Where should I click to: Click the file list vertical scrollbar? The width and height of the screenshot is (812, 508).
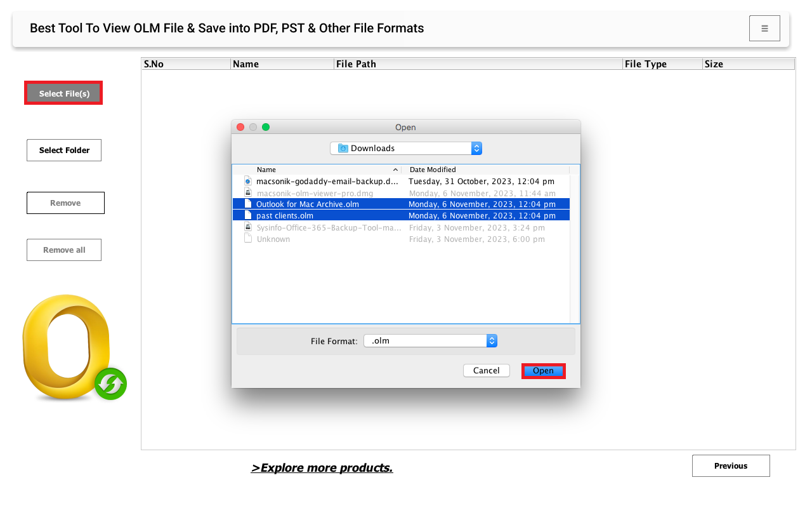click(x=575, y=248)
